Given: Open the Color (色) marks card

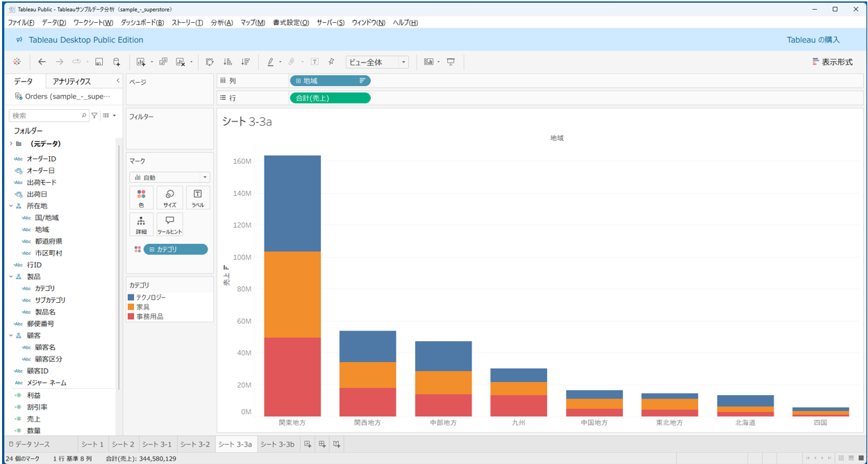Looking at the screenshot, I should pos(142,198).
